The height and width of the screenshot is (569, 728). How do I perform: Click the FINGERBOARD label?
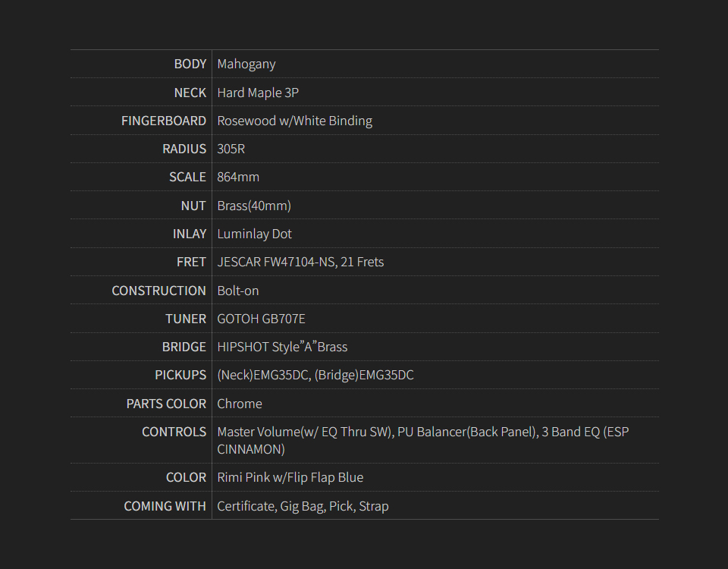pos(163,121)
